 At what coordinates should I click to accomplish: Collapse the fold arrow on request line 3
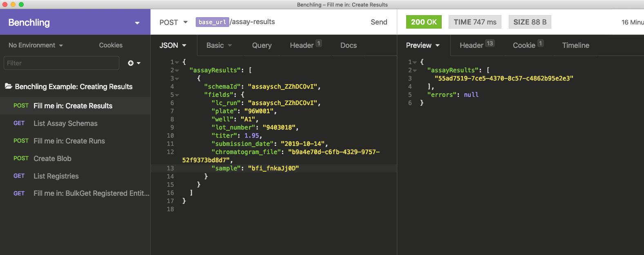point(177,79)
